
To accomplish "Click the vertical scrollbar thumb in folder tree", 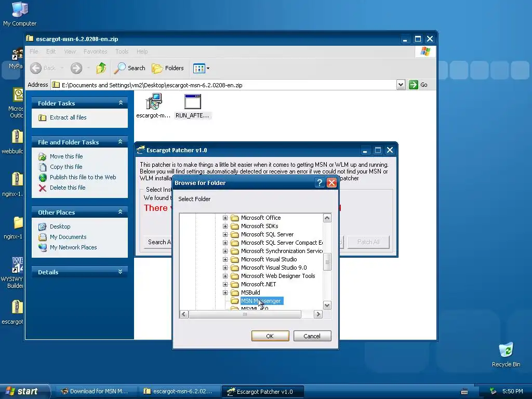I will 327,262.
